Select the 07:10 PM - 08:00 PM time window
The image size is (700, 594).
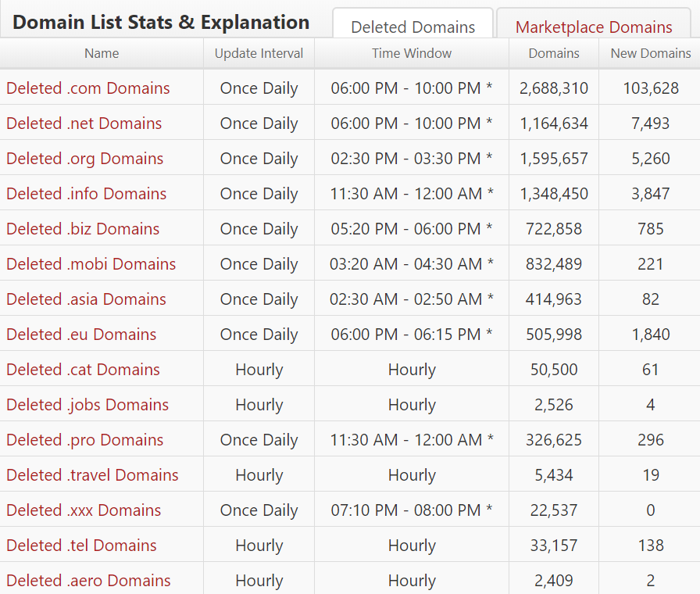pos(411,510)
